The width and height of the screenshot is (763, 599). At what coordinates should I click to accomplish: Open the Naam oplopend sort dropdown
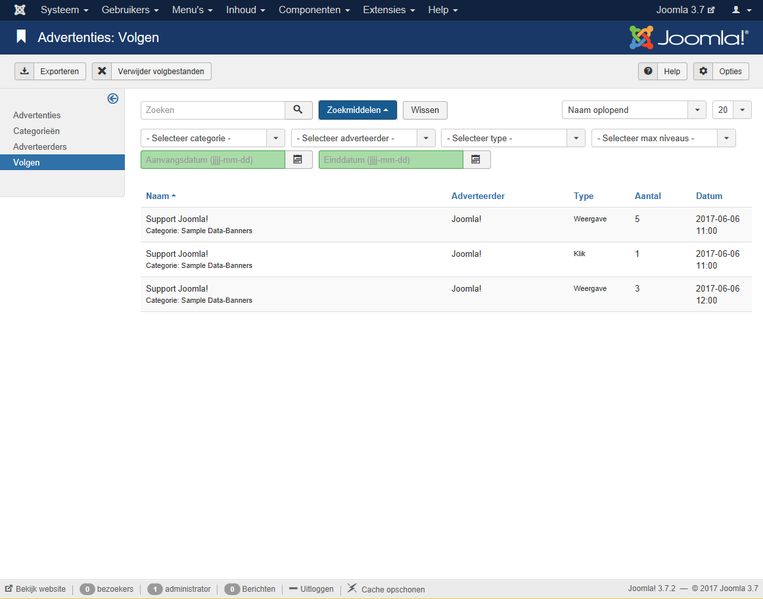point(634,110)
